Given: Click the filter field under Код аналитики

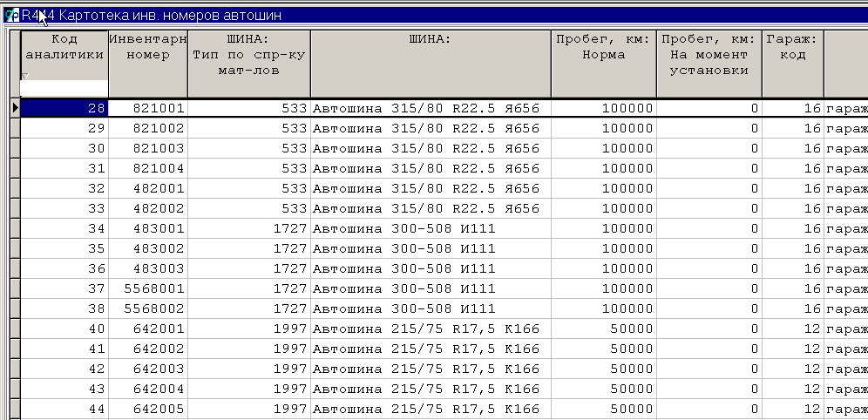Looking at the screenshot, I should coord(64,88).
